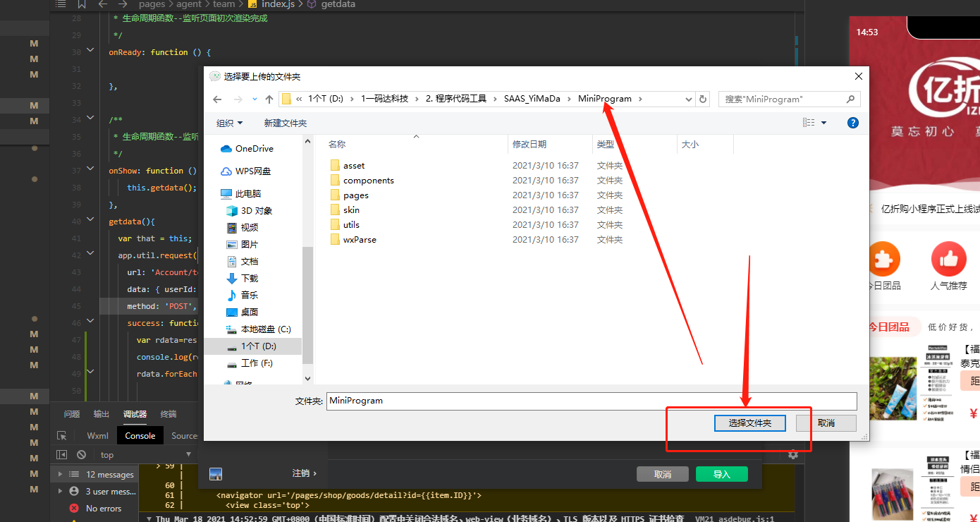Click the bookmark icon in editor breadcrumb bar
This screenshot has height=522, width=980.
coord(82,4)
